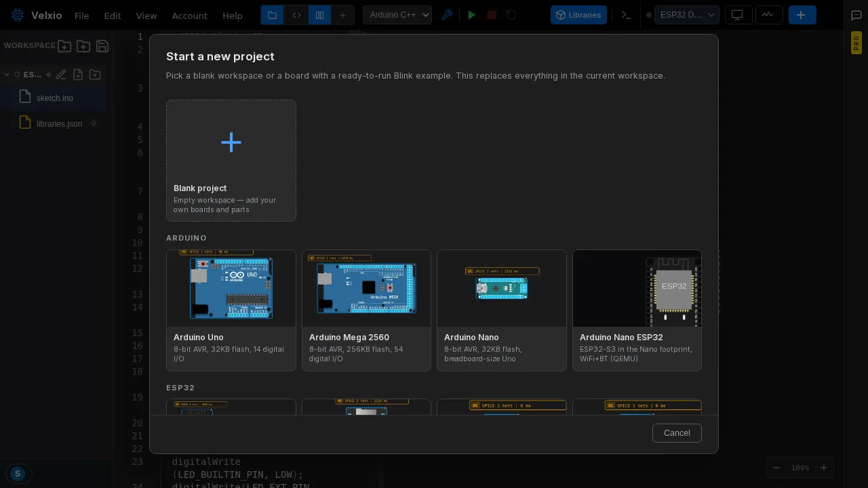Open the avatar S icon at bottom left
The width and height of the screenshot is (868, 488).
[x=18, y=474]
